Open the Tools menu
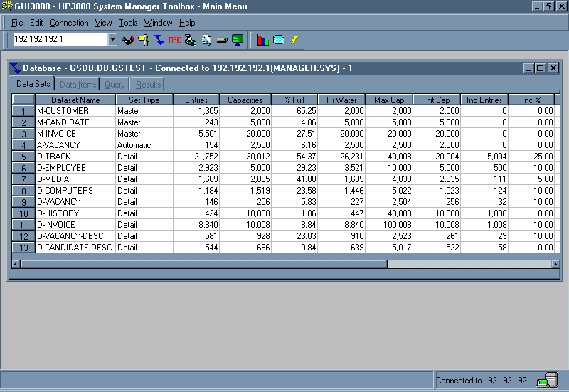 pos(128,23)
